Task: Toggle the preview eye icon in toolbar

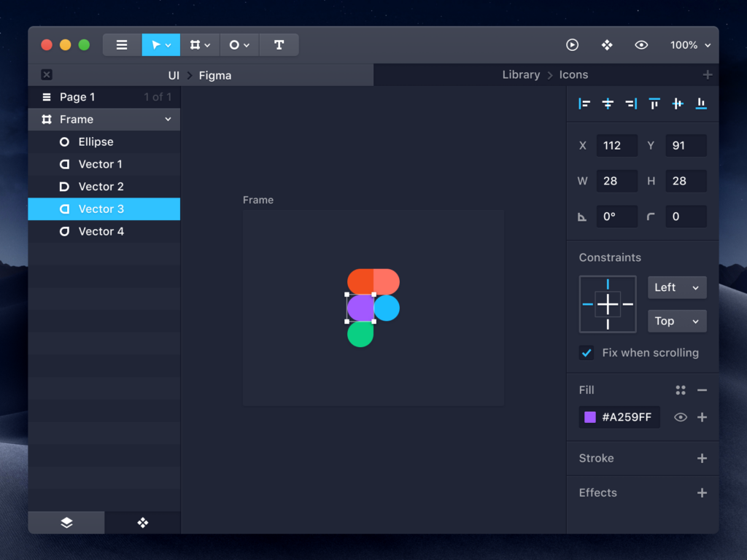Action: click(641, 45)
